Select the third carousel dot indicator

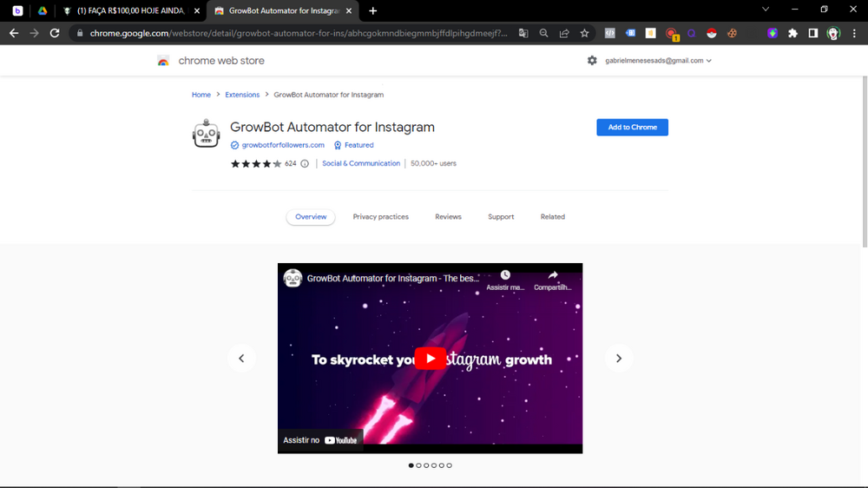[x=426, y=465]
